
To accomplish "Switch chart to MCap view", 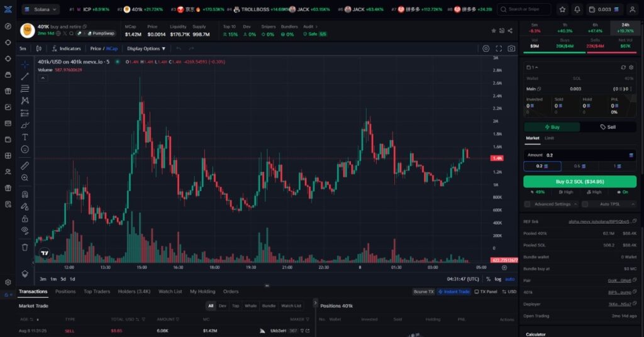I will [112, 48].
